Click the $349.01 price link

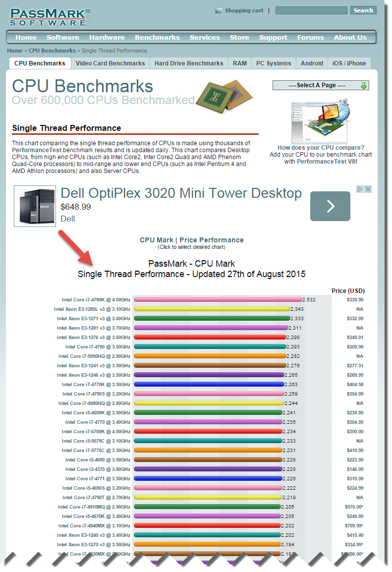(355, 338)
